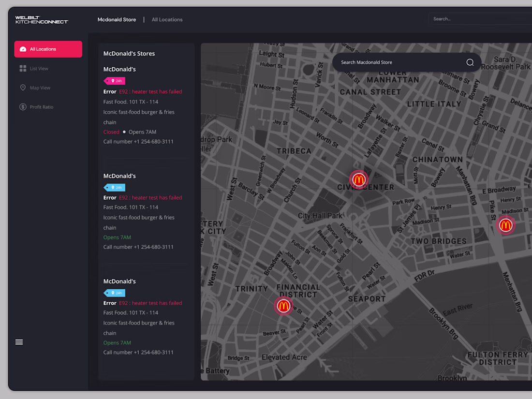The width and height of the screenshot is (532, 399).
Task: Click the third store's E92 heater error
Action: [150, 303]
